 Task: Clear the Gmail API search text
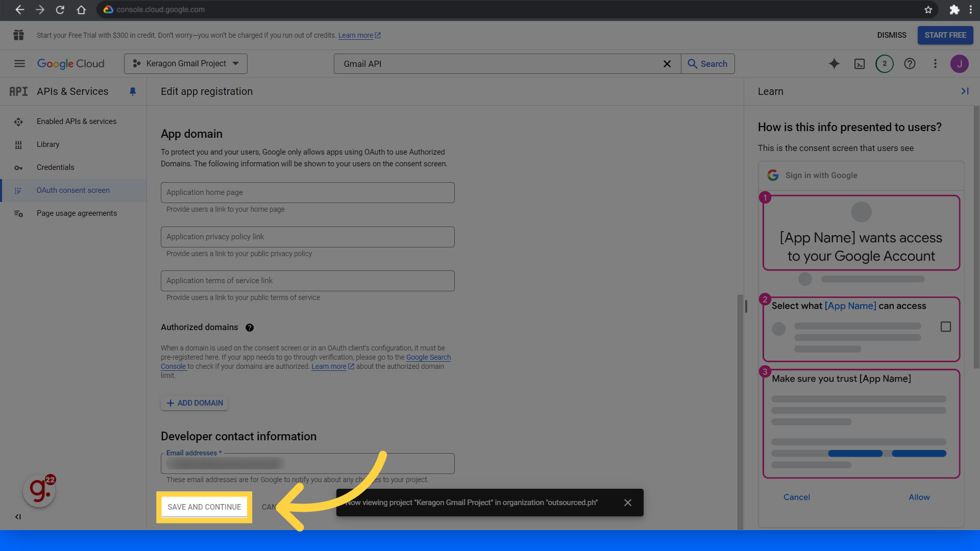667,64
